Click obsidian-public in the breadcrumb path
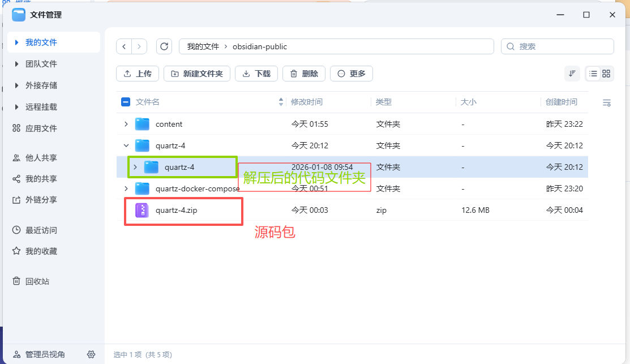Viewport: 630px width, 364px height. click(x=260, y=46)
